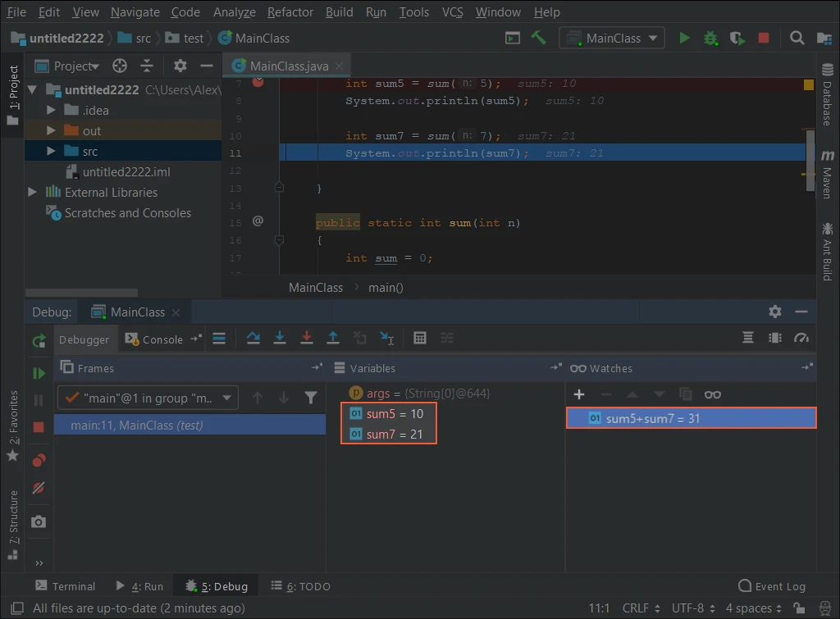Open Project panel settings gear
840x619 pixels.
point(180,66)
